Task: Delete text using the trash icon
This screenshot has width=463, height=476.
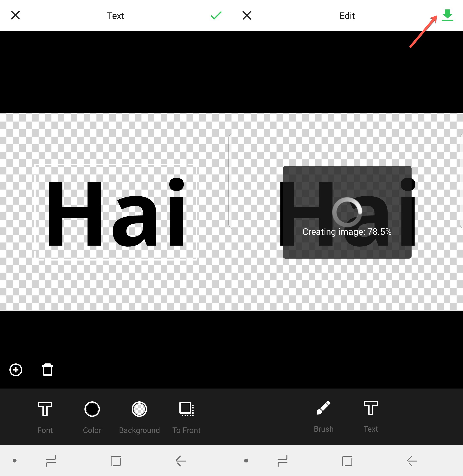Action: point(47,370)
